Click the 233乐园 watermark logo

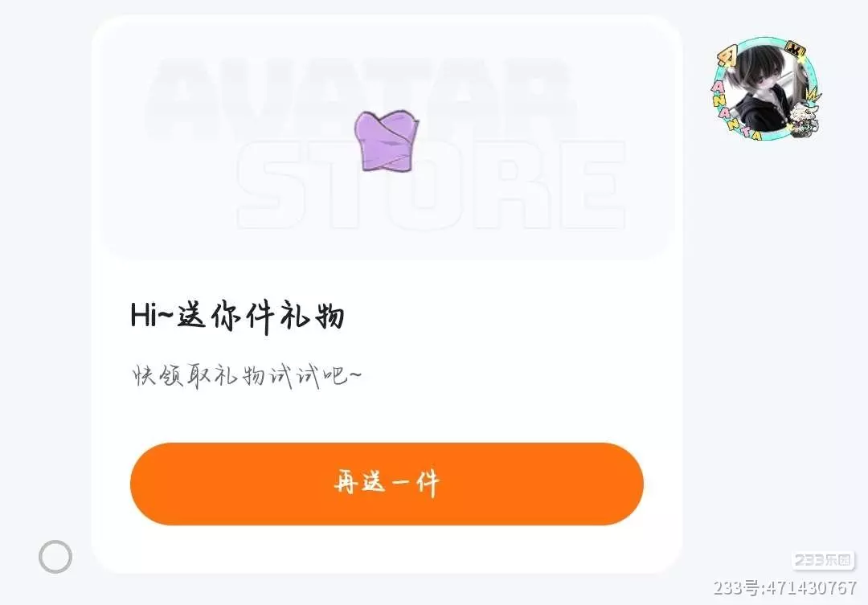[823, 560]
